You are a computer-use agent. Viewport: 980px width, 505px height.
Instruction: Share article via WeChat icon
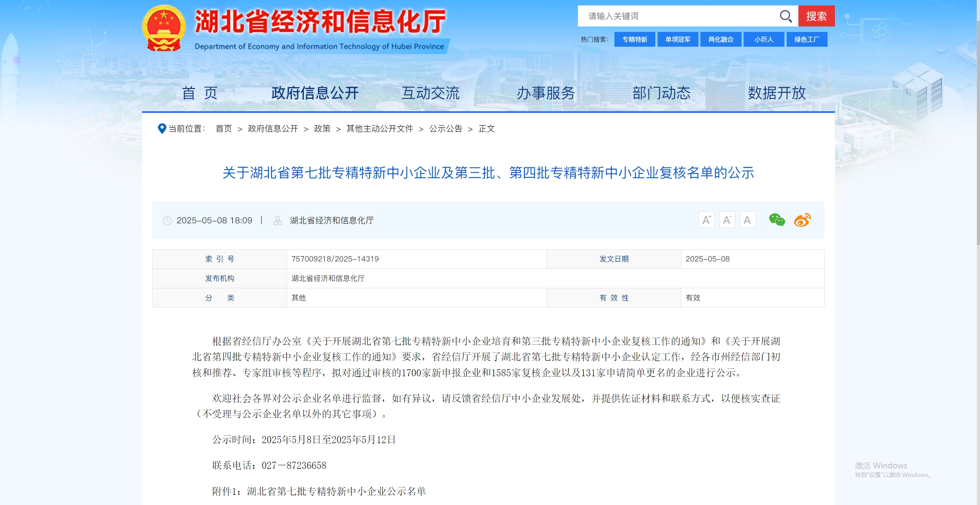click(777, 220)
